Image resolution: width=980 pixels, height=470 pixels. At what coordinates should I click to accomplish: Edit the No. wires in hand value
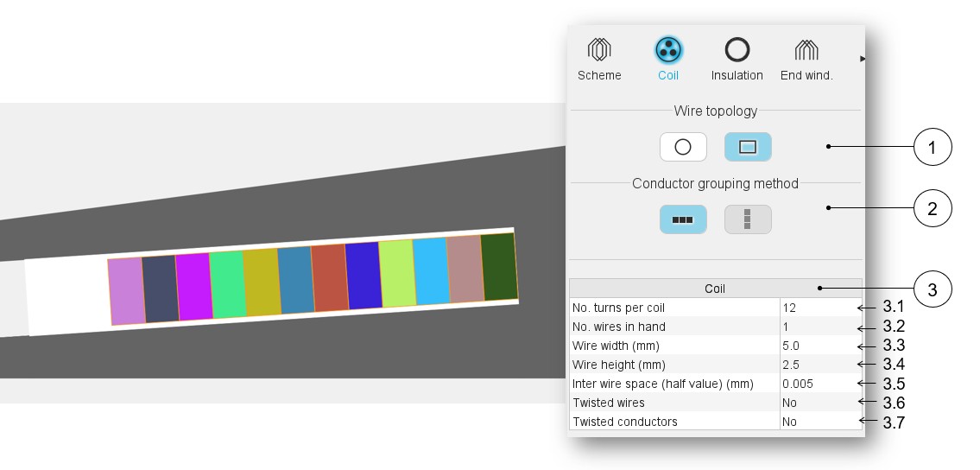[819, 327]
